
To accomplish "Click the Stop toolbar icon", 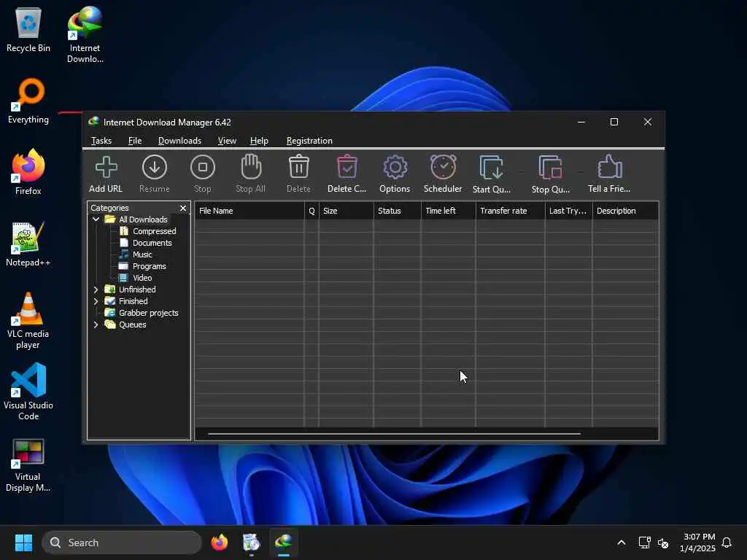I will click(x=203, y=168).
